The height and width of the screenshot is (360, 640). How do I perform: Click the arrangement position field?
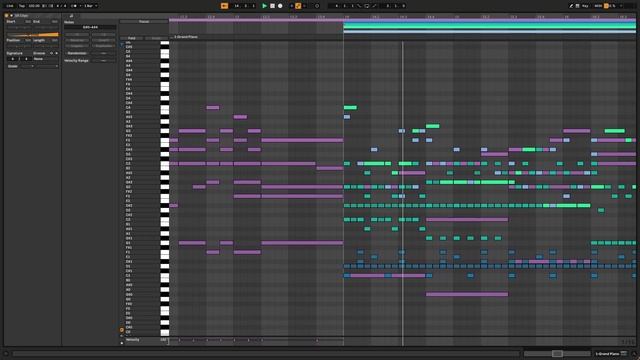coord(244,6)
